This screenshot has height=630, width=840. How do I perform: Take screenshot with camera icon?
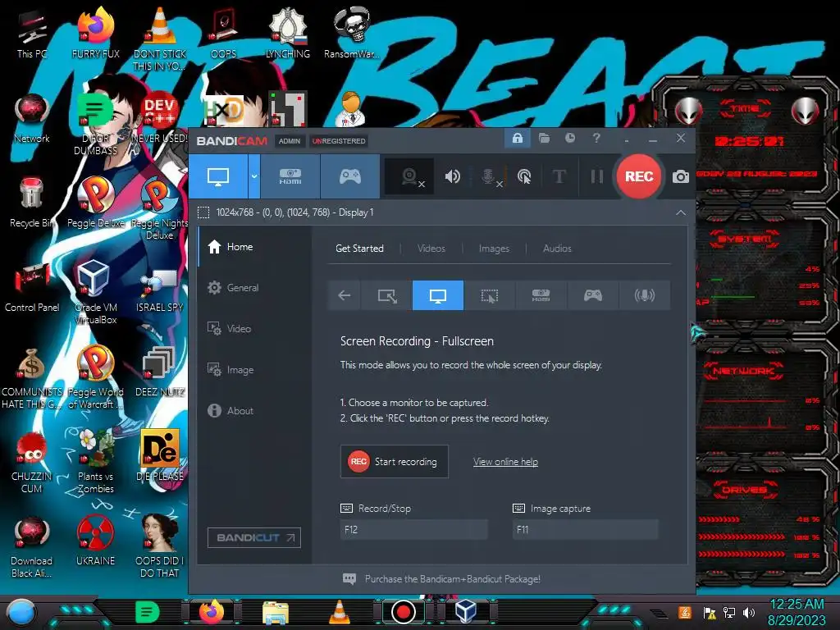coord(680,176)
